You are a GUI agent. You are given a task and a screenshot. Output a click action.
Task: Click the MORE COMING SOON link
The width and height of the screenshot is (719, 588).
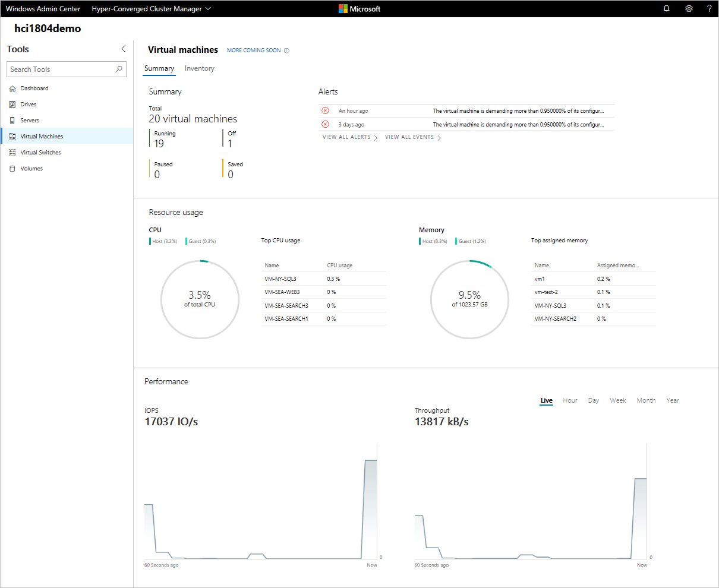click(x=254, y=50)
